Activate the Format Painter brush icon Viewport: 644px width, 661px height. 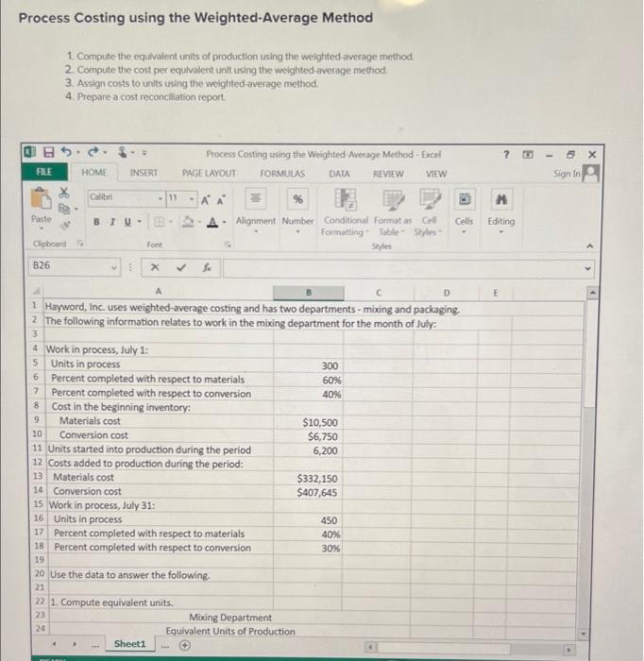[x=64, y=225]
